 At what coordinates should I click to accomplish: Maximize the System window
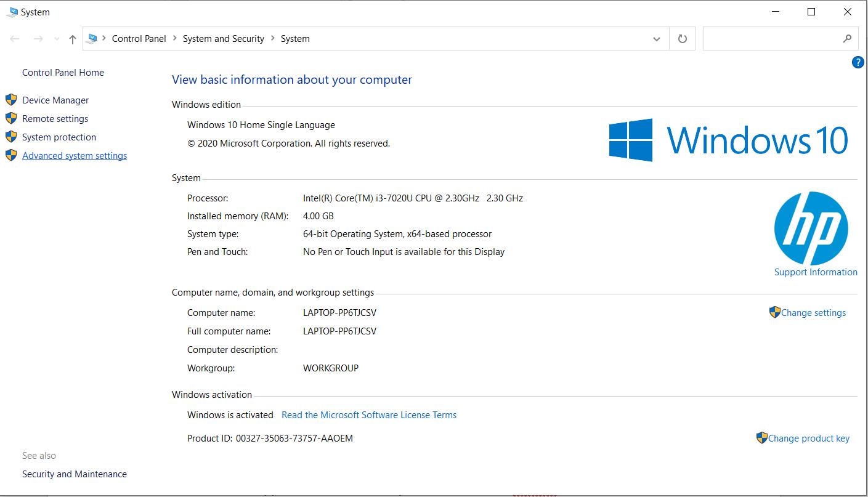(811, 12)
